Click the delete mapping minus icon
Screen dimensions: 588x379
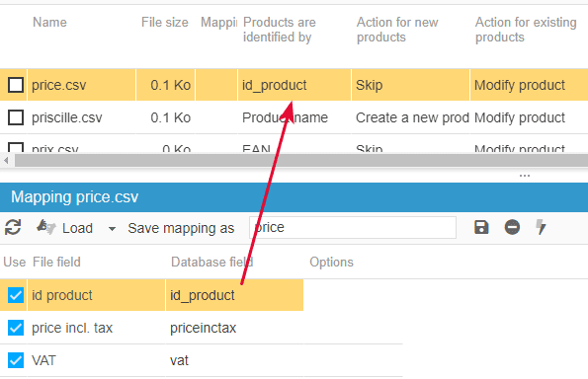(x=512, y=227)
